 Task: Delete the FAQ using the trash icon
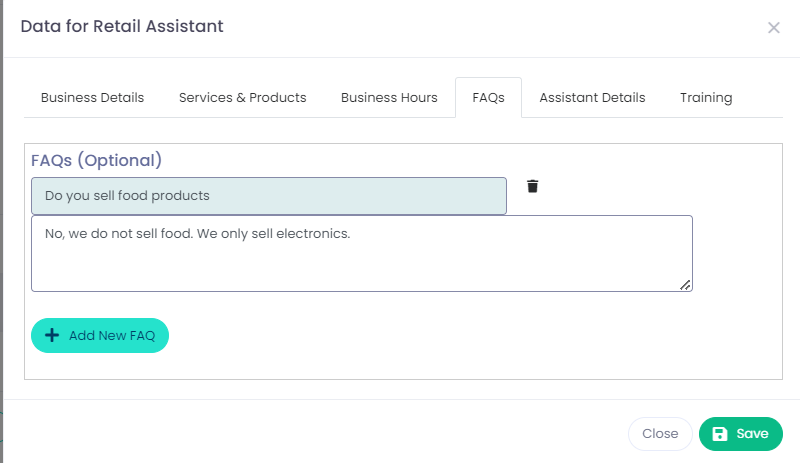tap(533, 186)
